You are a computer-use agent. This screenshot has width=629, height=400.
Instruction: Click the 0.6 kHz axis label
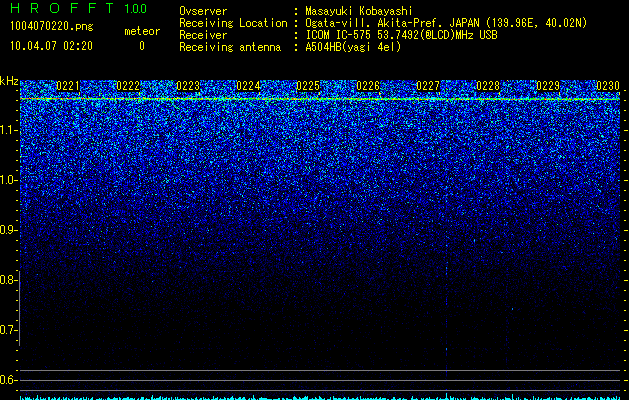[x=8, y=380]
